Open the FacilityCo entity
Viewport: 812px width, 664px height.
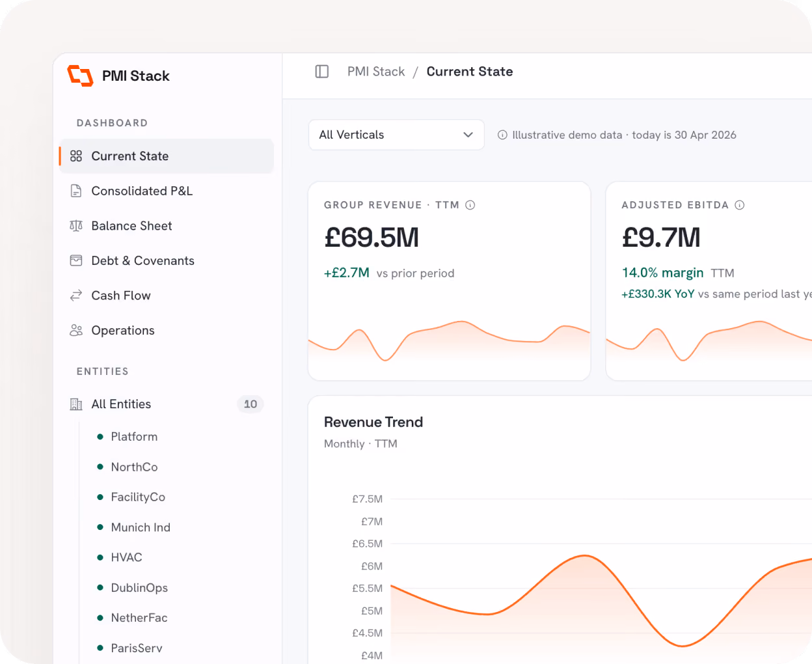[138, 497]
